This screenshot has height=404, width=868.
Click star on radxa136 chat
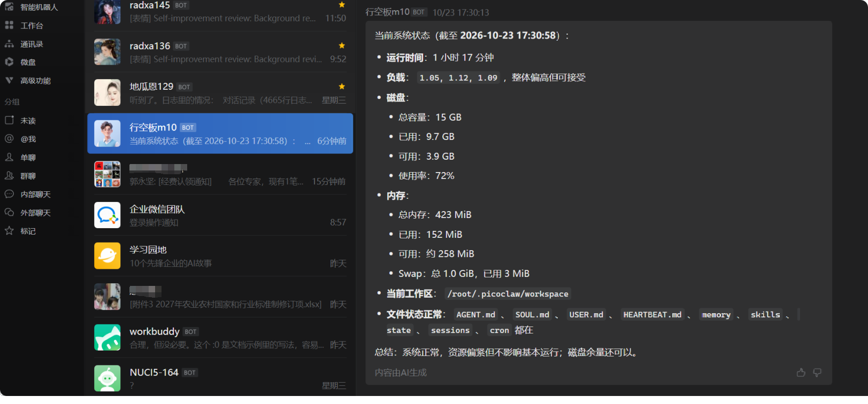(342, 45)
